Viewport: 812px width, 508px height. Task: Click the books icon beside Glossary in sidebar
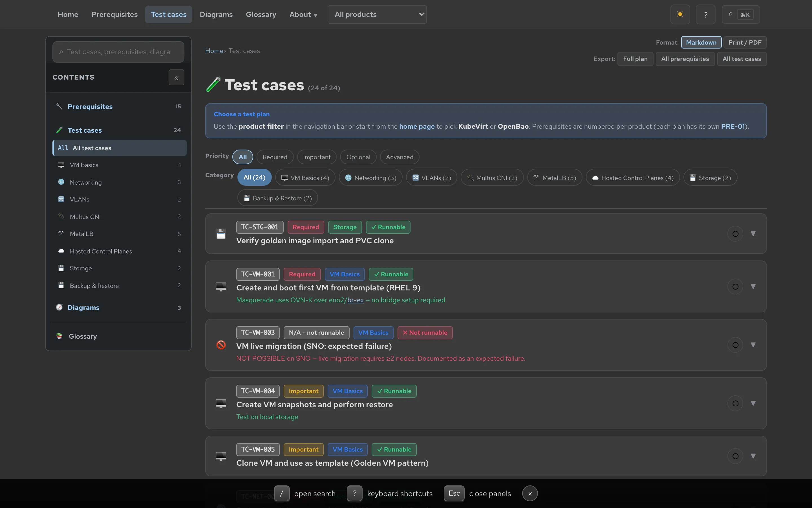pos(59,336)
